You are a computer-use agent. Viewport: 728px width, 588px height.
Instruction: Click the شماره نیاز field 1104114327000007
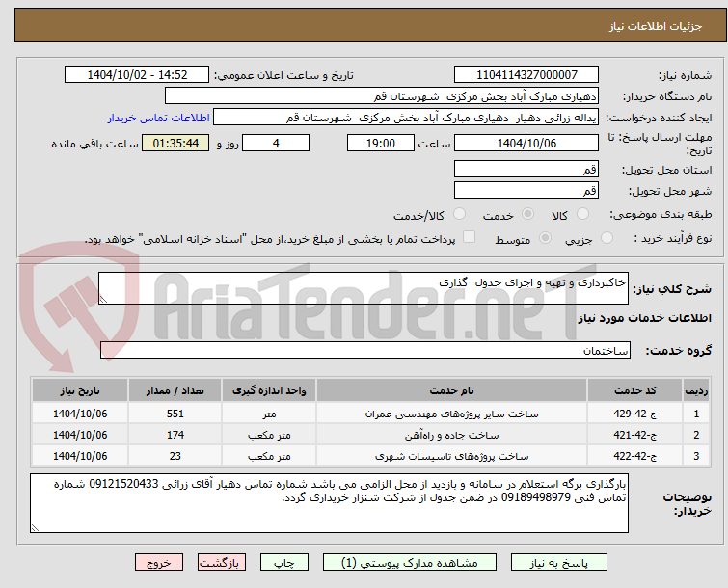(526, 75)
